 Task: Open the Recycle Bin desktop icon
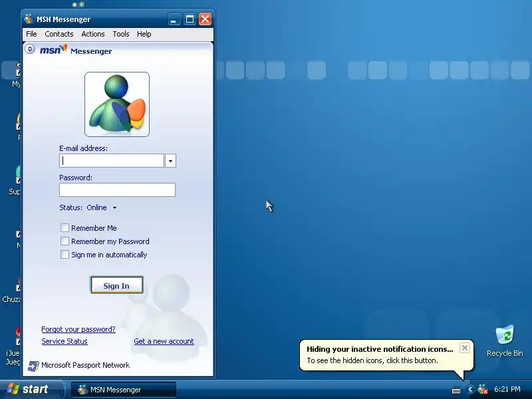click(x=505, y=340)
